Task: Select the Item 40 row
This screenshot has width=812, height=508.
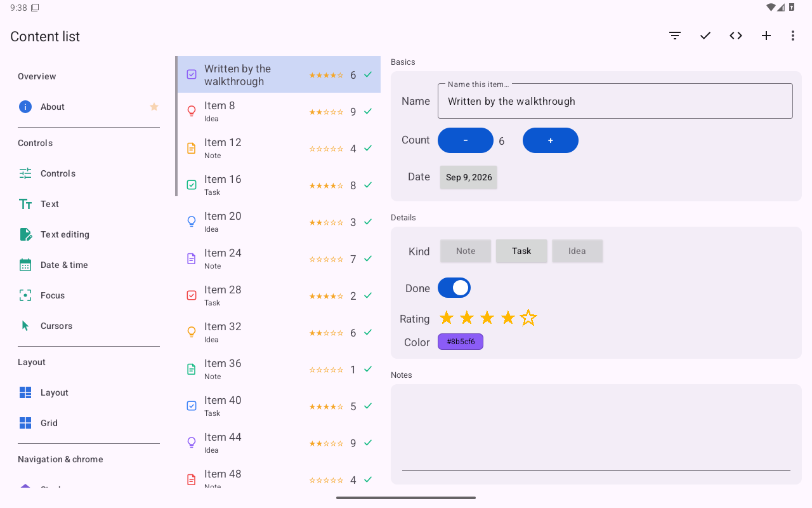Action: pos(278,406)
